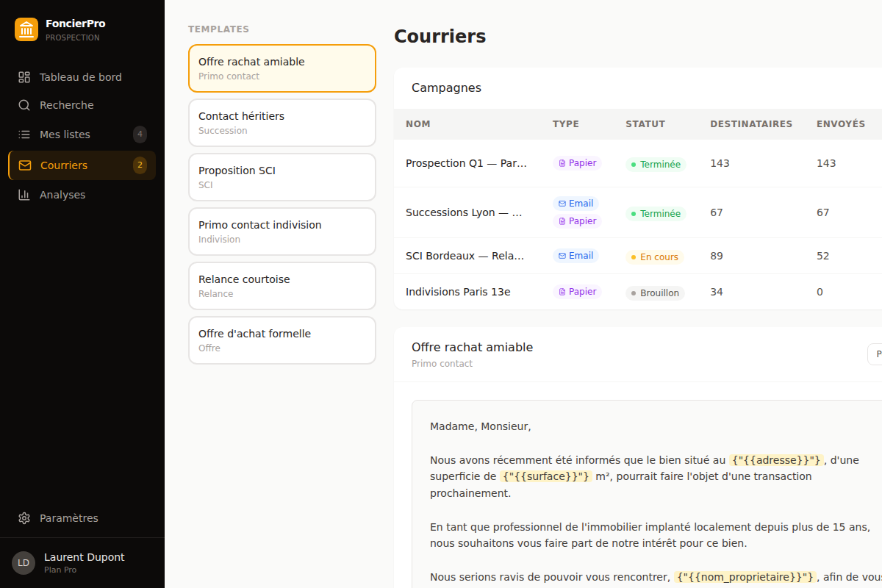Viewport: 882px width, 588px height.
Task: Click the ENVOYÉS column header
Action: 841,124
